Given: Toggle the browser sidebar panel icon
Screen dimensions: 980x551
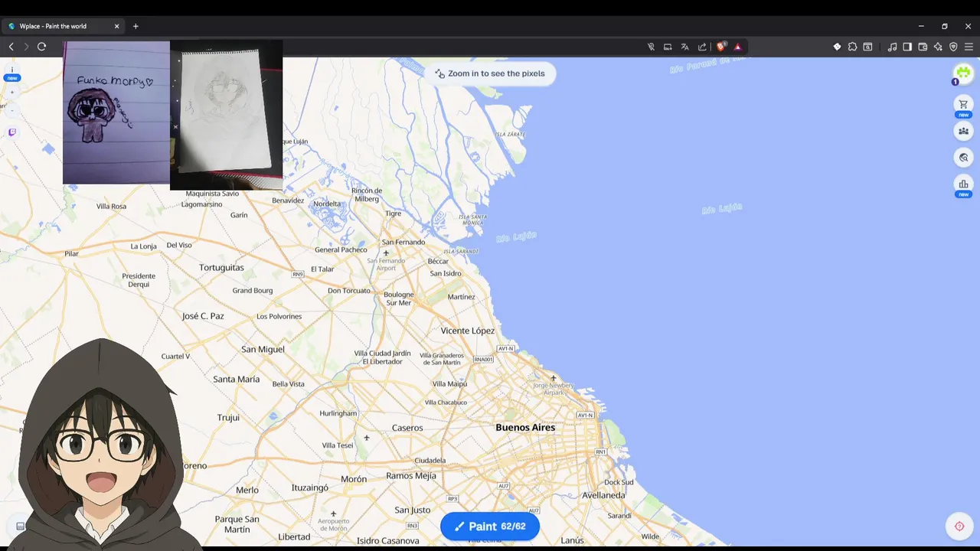Looking at the screenshot, I should point(907,47).
